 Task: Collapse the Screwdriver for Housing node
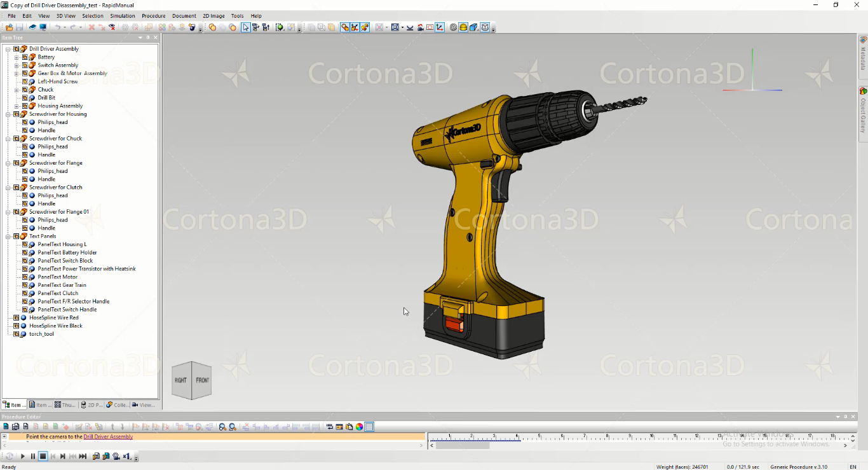(x=8, y=114)
